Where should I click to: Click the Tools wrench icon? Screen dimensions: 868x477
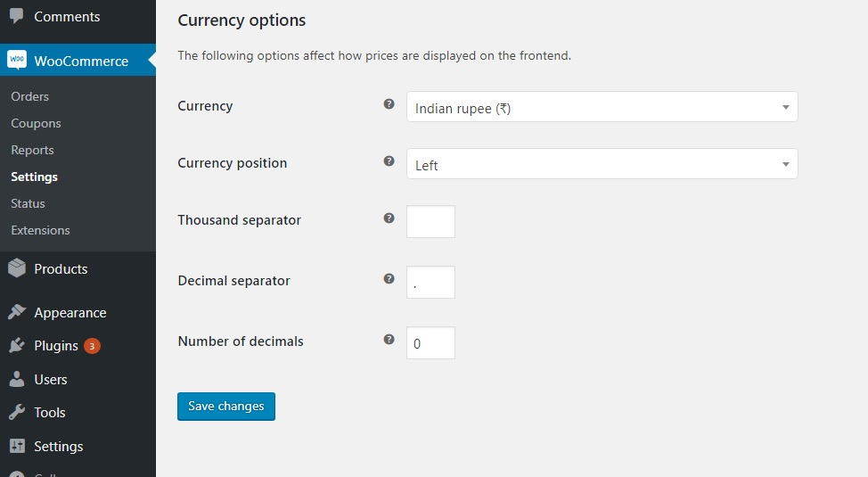point(16,412)
